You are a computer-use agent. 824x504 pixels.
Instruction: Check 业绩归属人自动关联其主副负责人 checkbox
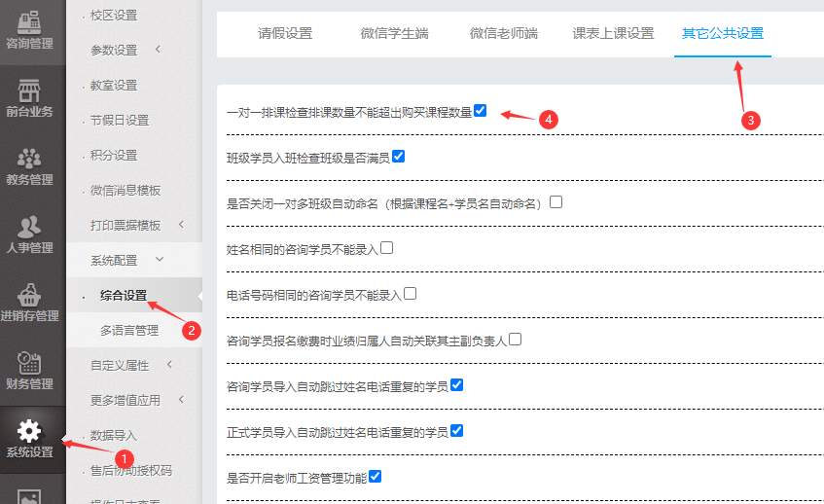pos(515,339)
